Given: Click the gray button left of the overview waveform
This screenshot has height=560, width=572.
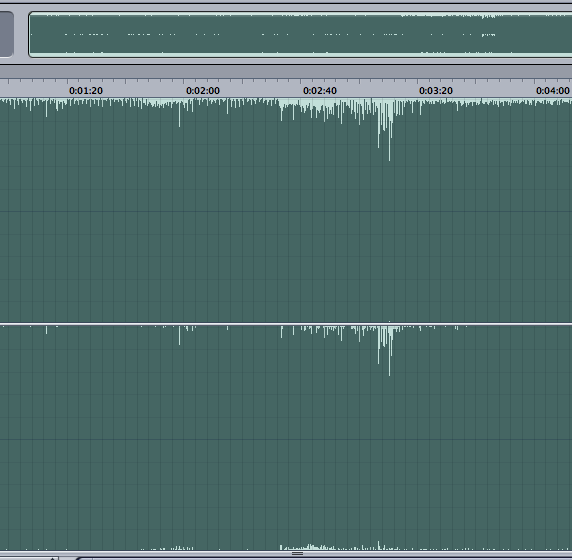Looking at the screenshot, I should pos(6,34).
